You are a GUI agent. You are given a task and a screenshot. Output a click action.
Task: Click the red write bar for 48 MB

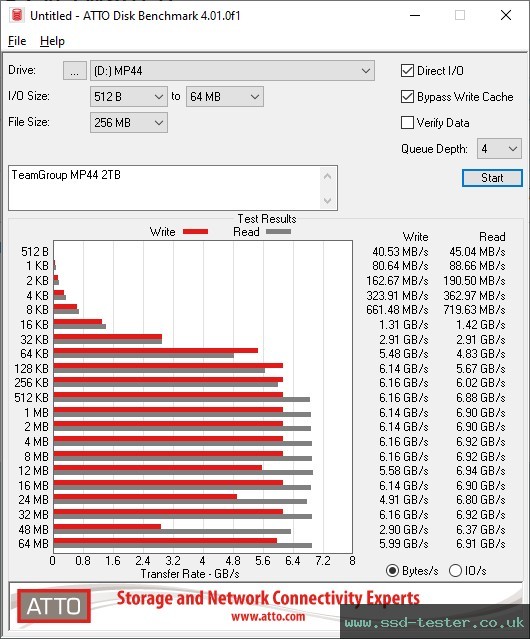(x=107, y=526)
